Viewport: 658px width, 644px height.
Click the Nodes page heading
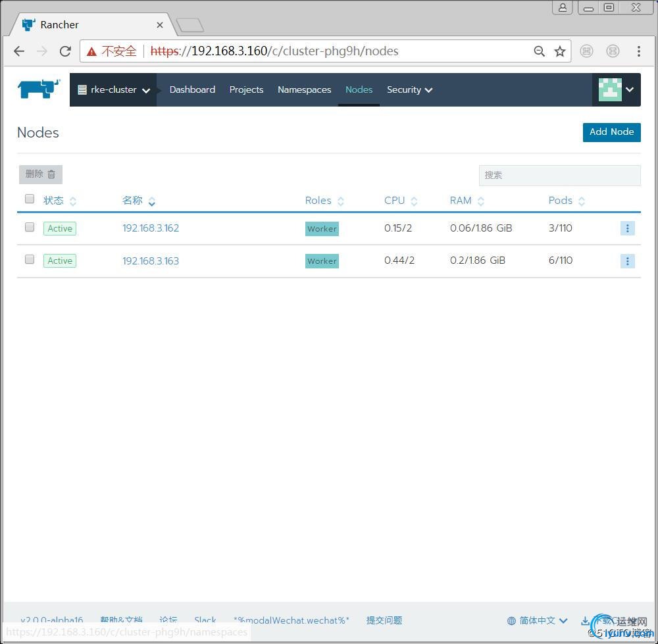point(38,133)
